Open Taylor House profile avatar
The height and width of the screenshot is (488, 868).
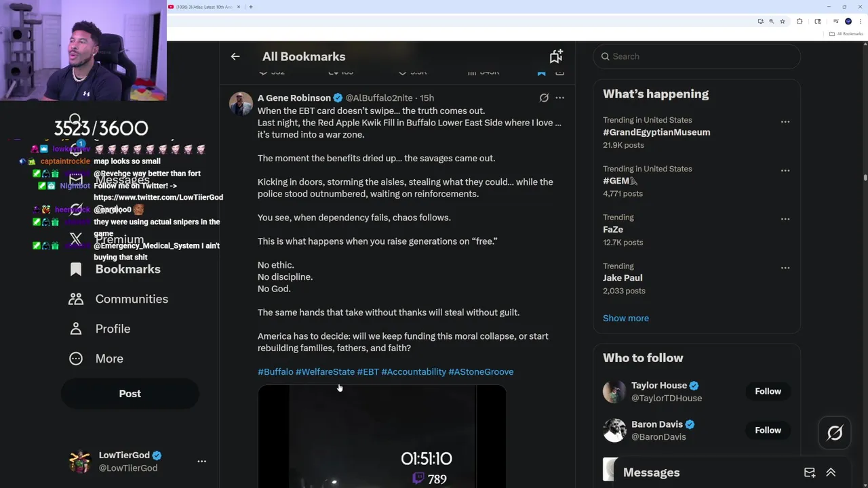tap(614, 391)
